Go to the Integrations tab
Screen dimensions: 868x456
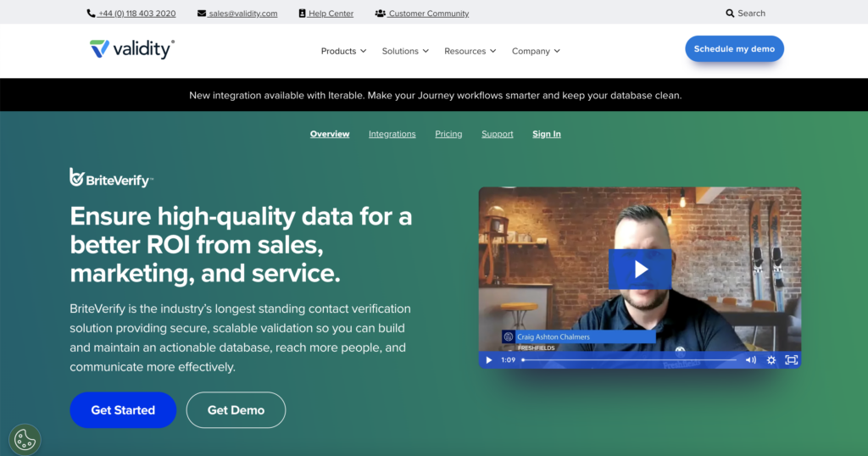click(x=392, y=134)
